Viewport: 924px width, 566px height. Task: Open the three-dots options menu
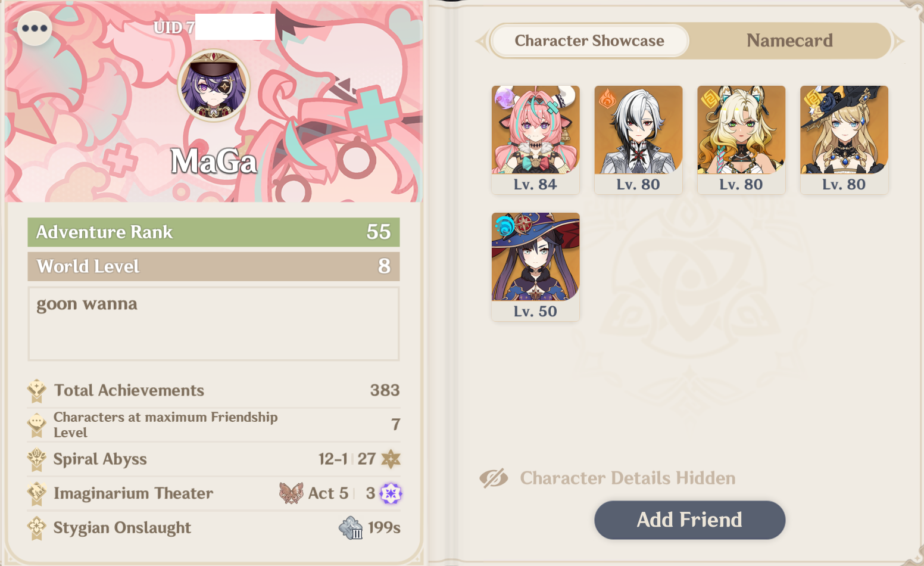(35, 28)
